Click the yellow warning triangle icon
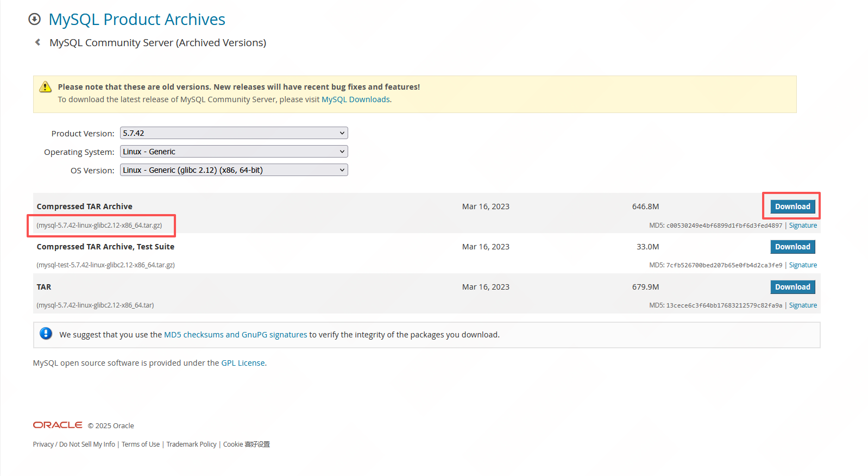This screenshot has width=868, height=476. (46, 87)
